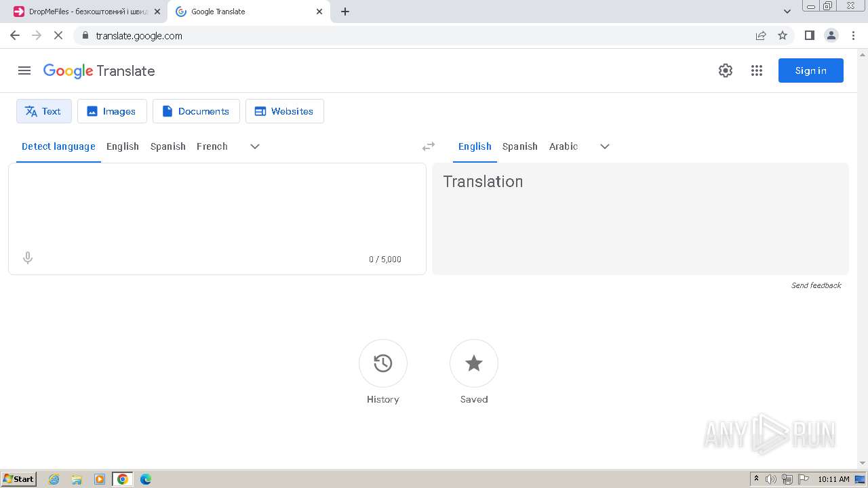Click the 0 / 5,000 character counter

tap(385, 260)
